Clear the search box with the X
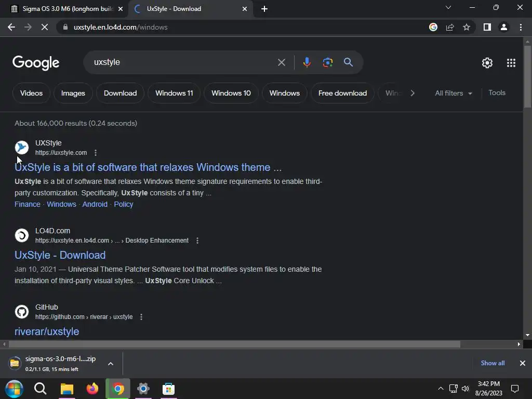Image resolution: width=532 pixels, height=399 pixels. pyautogui.click(x=281, y=62)
